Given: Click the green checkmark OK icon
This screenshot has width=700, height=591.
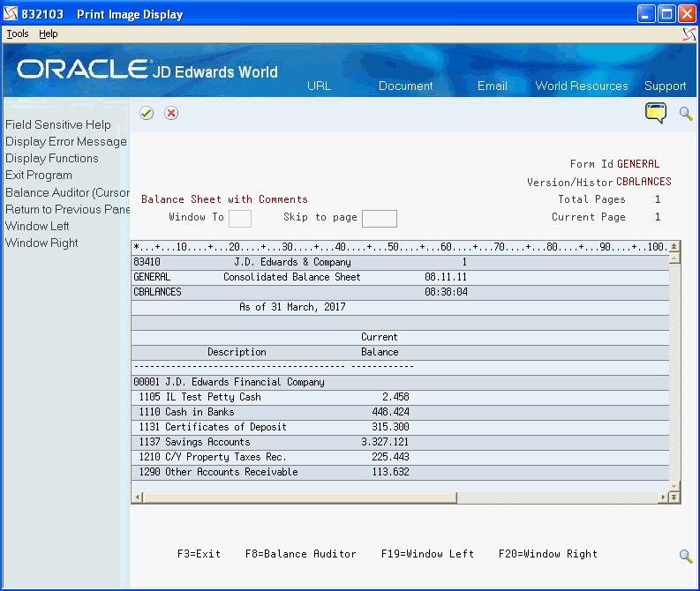Looking at the screenshot, I should [x=147, y=113].
